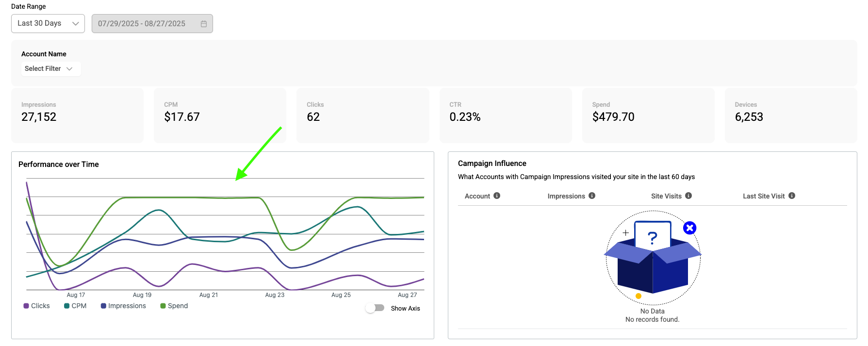Click info icon beside Impressions column header

click(592, 196)
